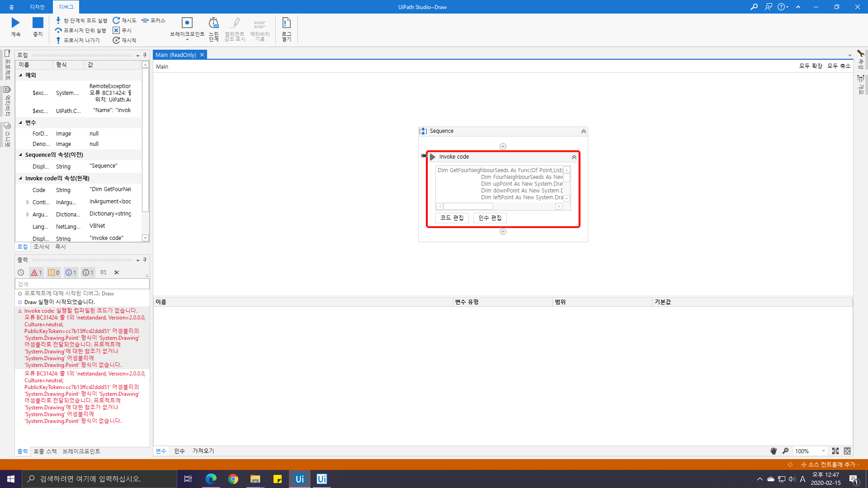Open the 호출 스택 tab
The height and width of the screenshot is (488, 868).
coord(45,451)
